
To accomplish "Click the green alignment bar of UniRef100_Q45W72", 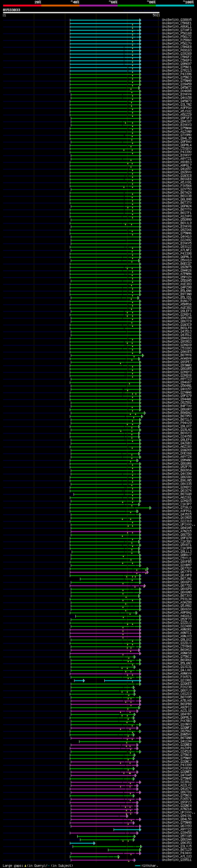I will click(x=105, y=88).
